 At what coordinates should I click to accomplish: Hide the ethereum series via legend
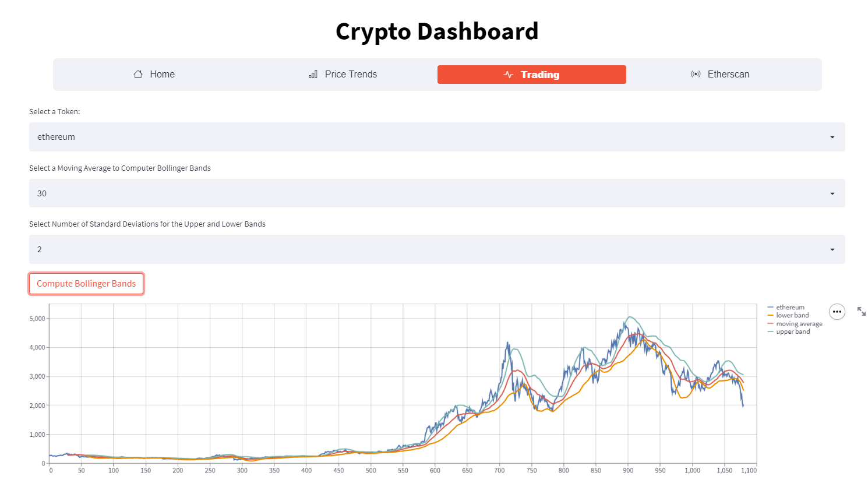(x=789, y=307)
